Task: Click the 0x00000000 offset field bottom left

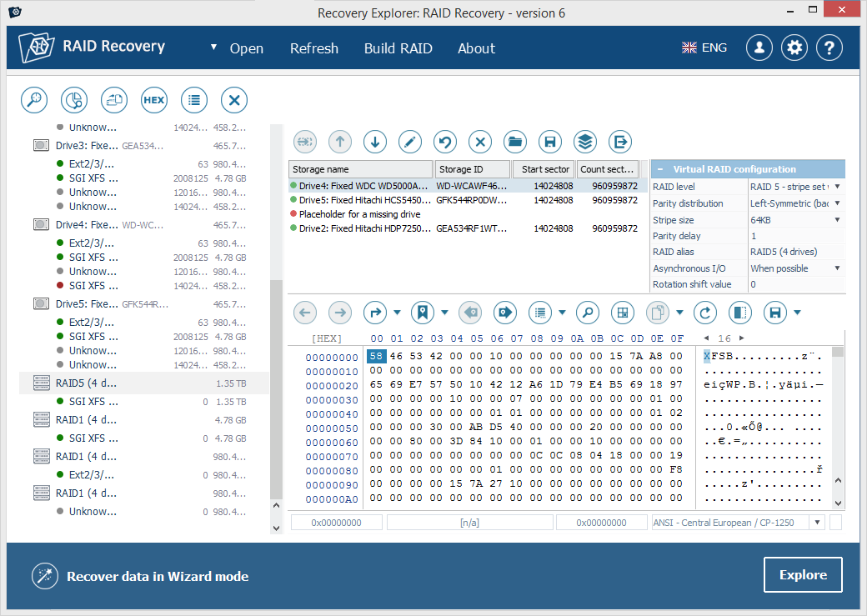Action: pyautogui.click(x=336, y=523)
